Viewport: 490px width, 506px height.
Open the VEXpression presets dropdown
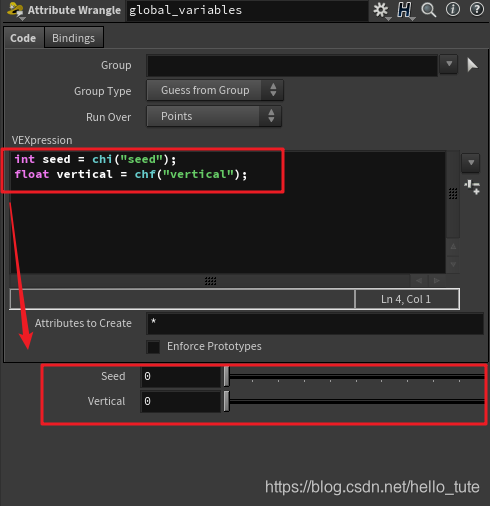[x=471, y=163]
